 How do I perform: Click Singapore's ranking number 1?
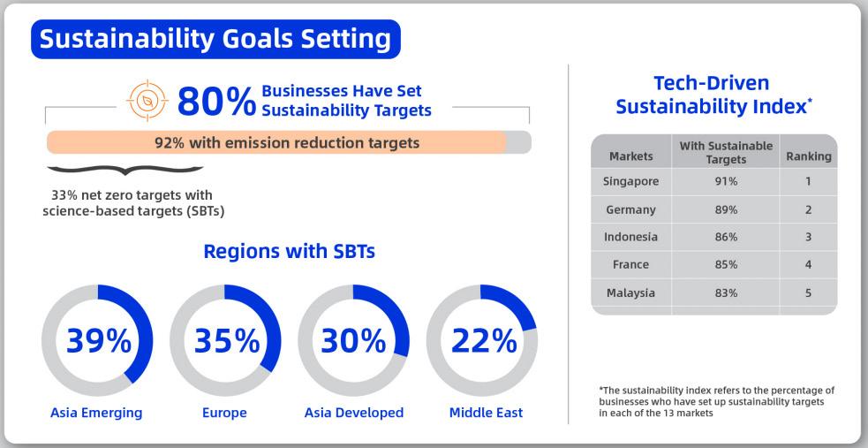coord(808,181)
